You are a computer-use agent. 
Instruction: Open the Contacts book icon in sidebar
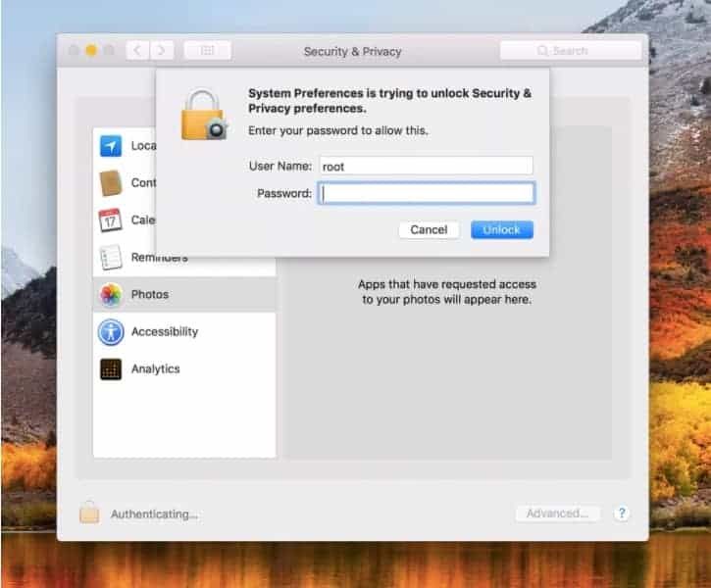(x=111, y=183)
